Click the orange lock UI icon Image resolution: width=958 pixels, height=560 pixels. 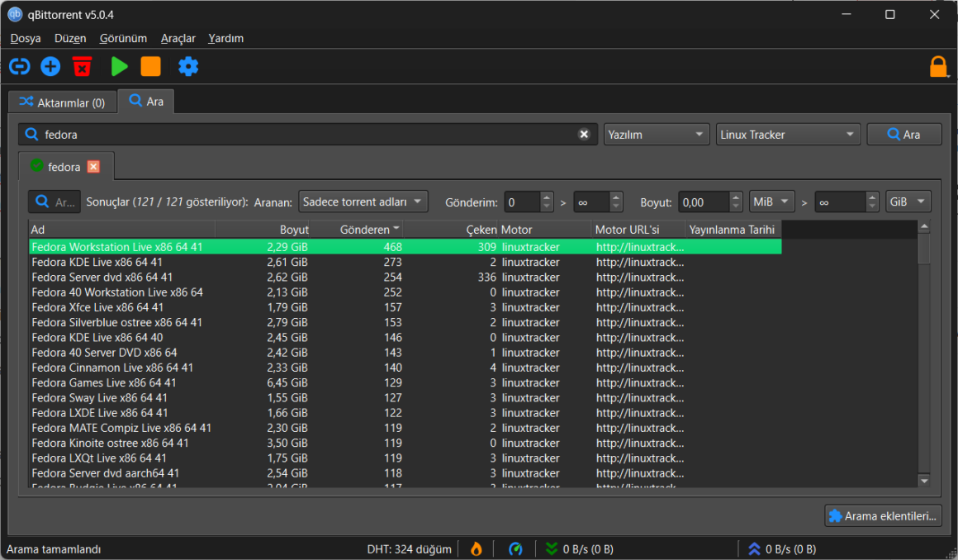[x=938, y=66]
